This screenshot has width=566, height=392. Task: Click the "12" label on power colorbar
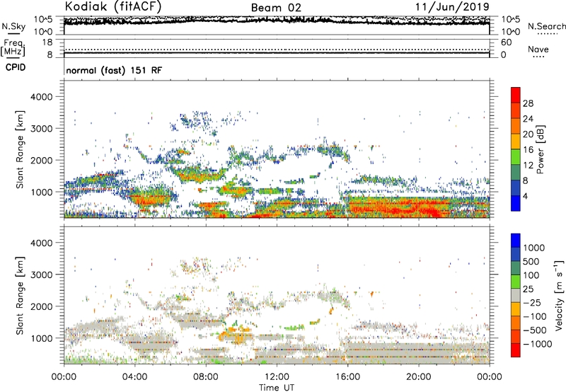(x=528, y=166)
